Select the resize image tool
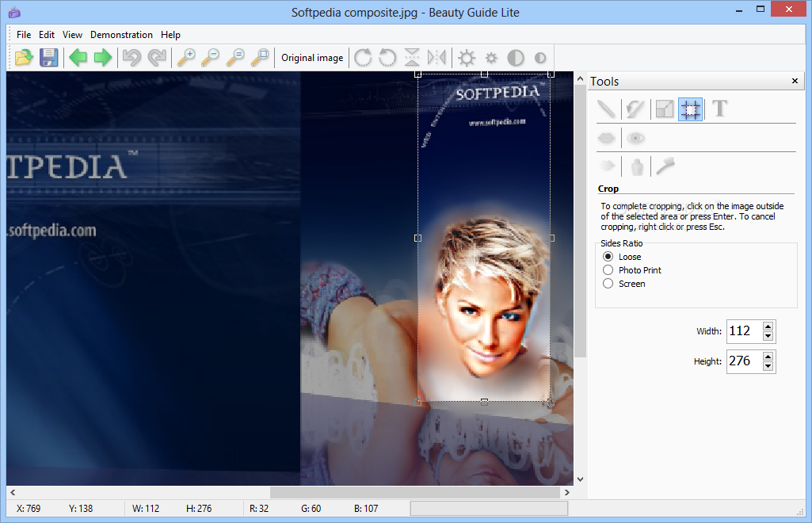 pos(665,109)
